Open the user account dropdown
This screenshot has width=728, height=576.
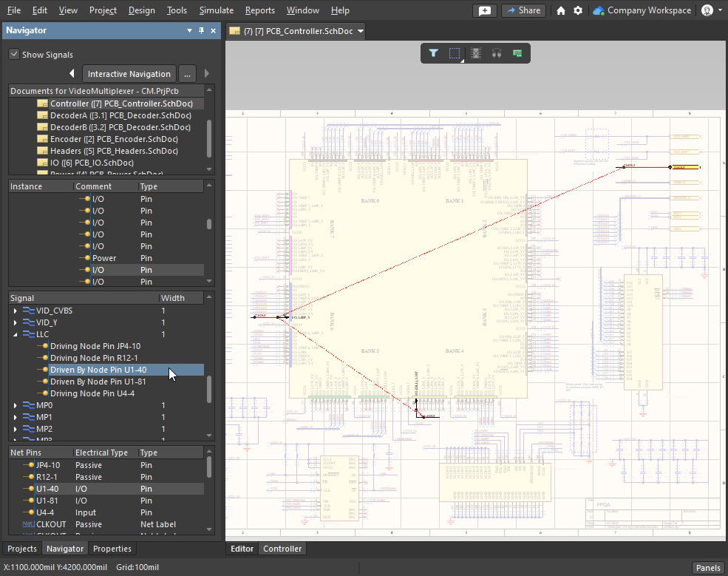click(711, 11)
